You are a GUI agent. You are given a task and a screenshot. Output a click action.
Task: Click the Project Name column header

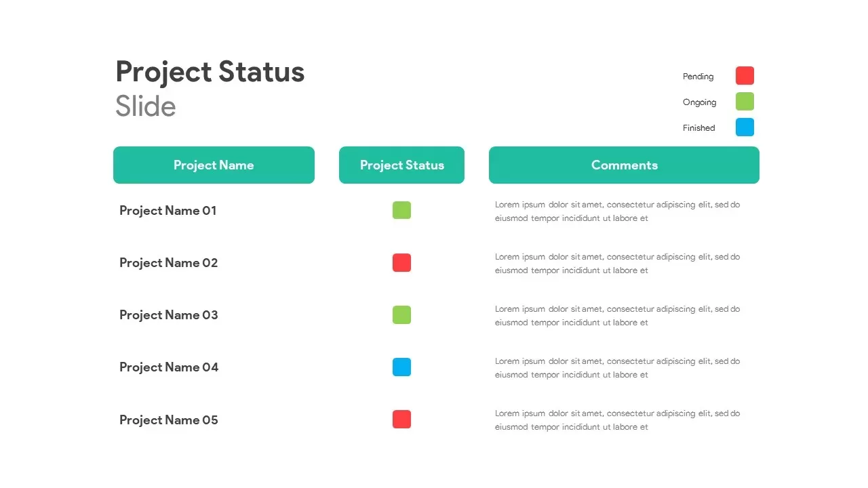tap(214, 165)
